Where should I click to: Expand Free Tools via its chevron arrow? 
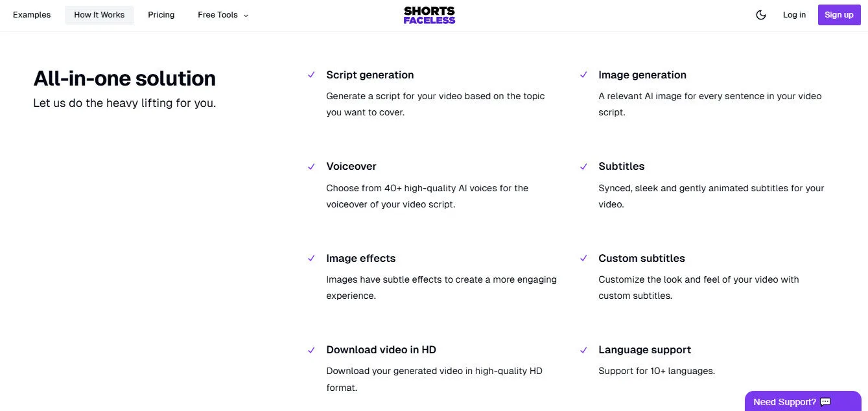pos(245,15)
